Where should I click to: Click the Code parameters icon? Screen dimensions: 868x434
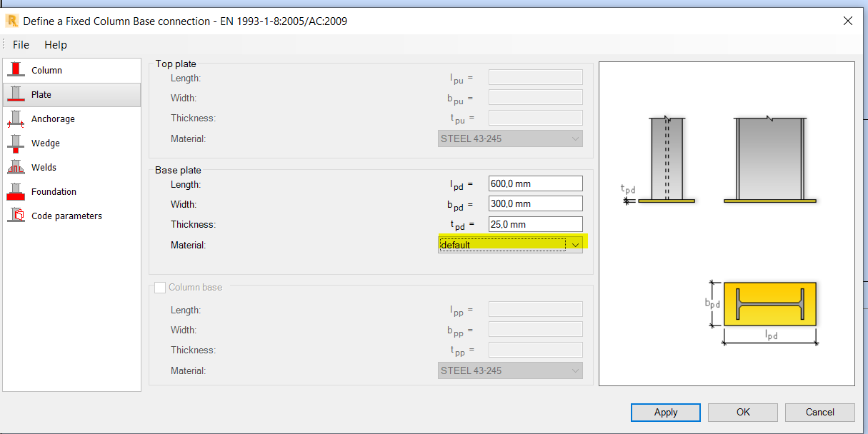(16, 216)
